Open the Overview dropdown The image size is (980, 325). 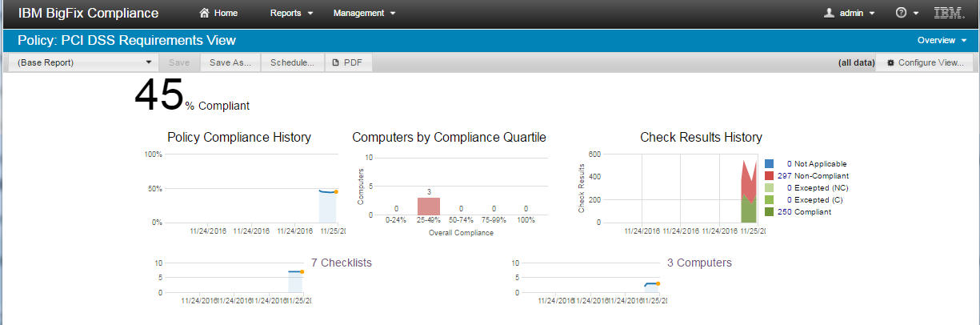[942, 40]
